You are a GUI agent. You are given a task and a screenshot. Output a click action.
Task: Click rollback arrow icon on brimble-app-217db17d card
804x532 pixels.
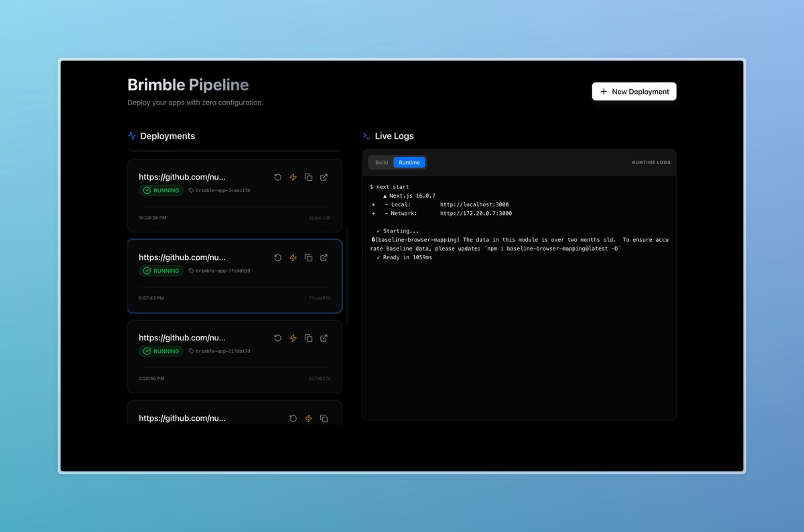point(278,338)
